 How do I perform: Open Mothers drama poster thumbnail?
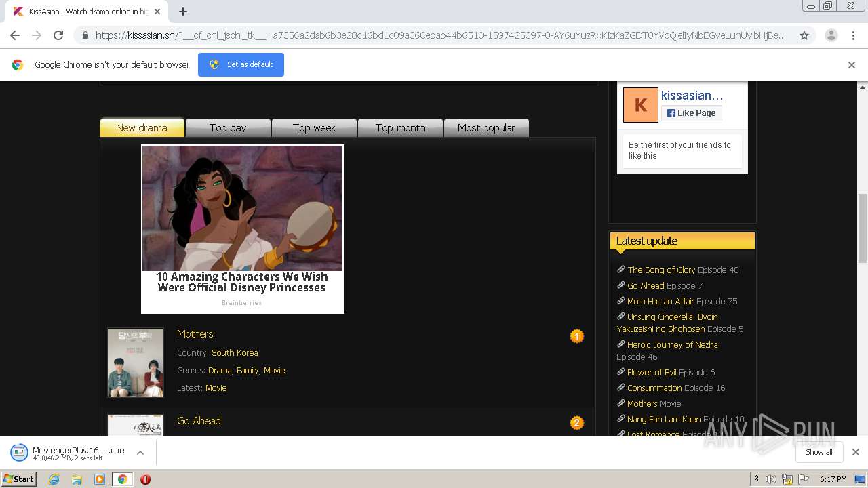[x=136, y=363]
